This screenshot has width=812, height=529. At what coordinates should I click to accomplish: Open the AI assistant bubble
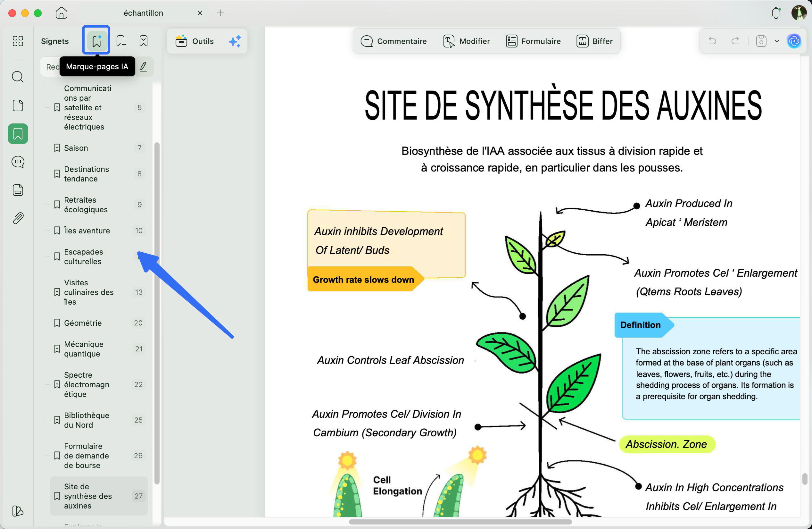point(795,41)
